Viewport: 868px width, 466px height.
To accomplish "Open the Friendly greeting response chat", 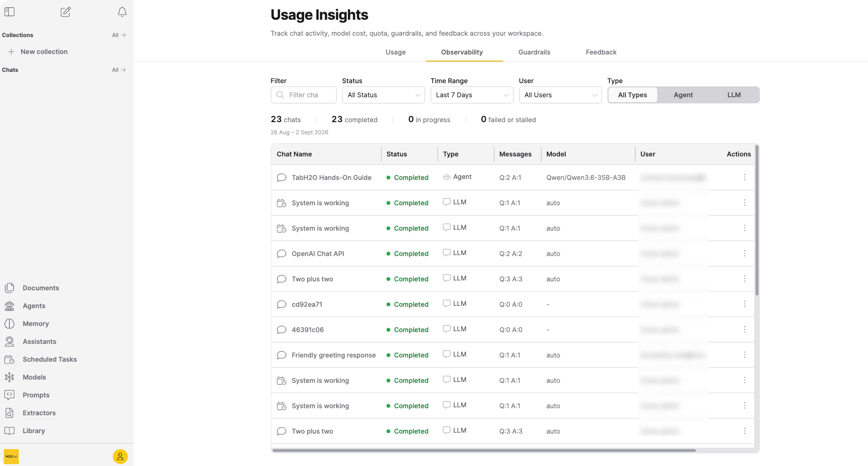I will tap(334, 355).
